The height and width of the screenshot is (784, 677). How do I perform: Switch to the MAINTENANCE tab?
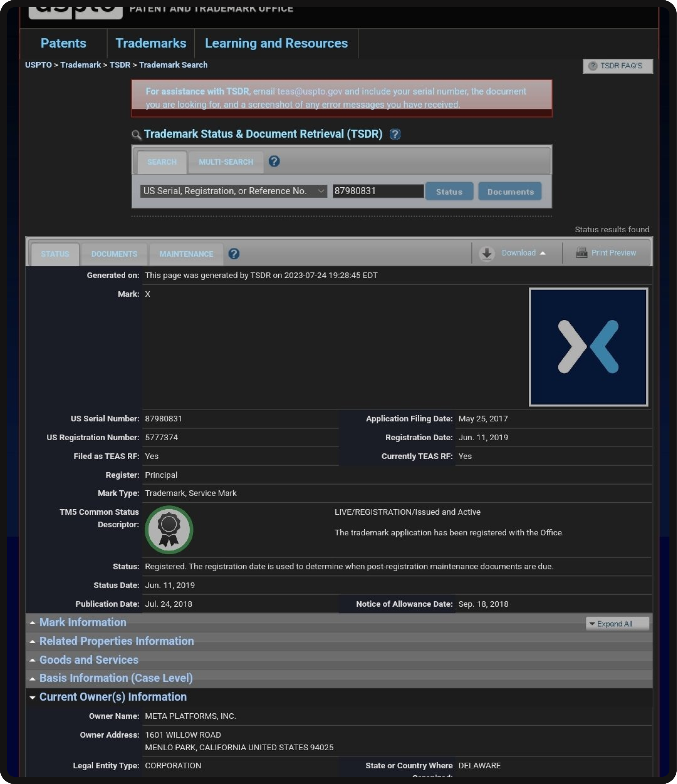pyautogui.click(x=186, y=254)
